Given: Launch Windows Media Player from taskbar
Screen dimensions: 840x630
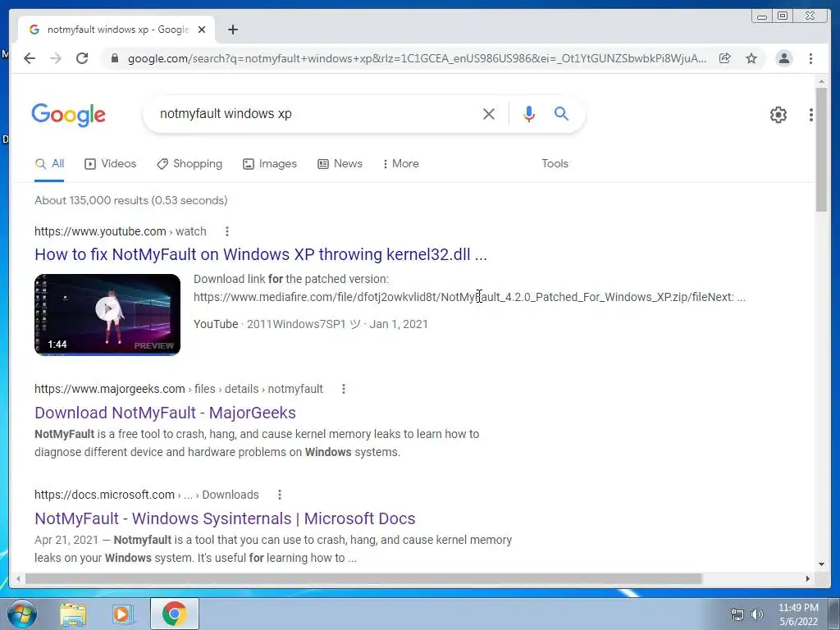Looking at the screenshot, I should point(123,614).
